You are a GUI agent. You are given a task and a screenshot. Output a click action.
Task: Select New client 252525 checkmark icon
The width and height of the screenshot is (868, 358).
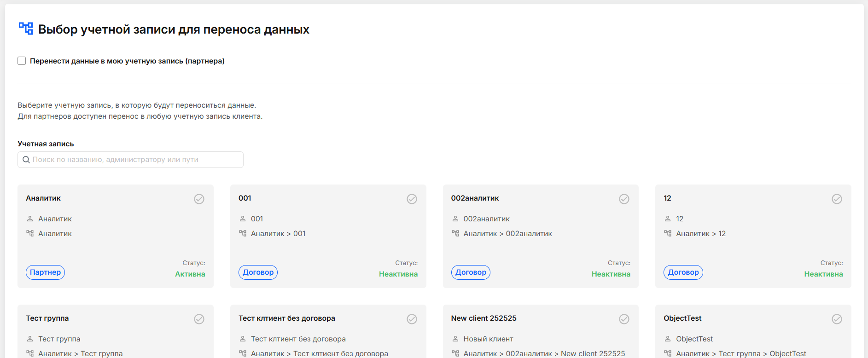pos(624,319)
